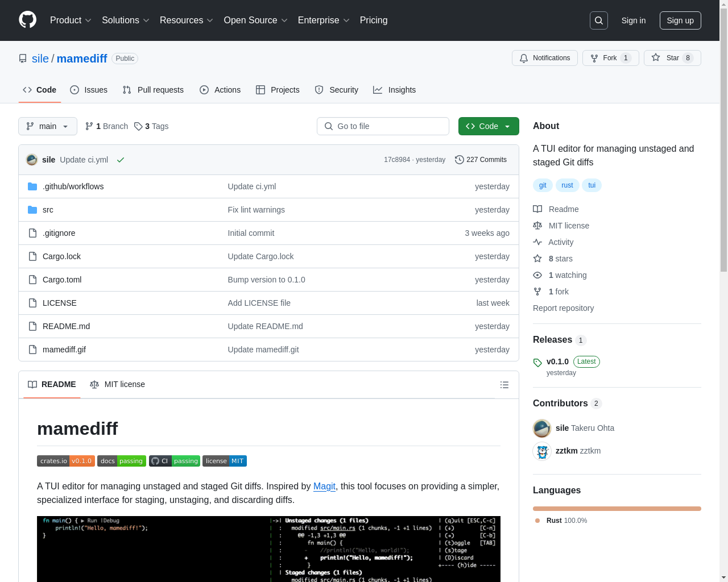Click the green commit status checkmark
Screen dimensions: 728x582
121,160
